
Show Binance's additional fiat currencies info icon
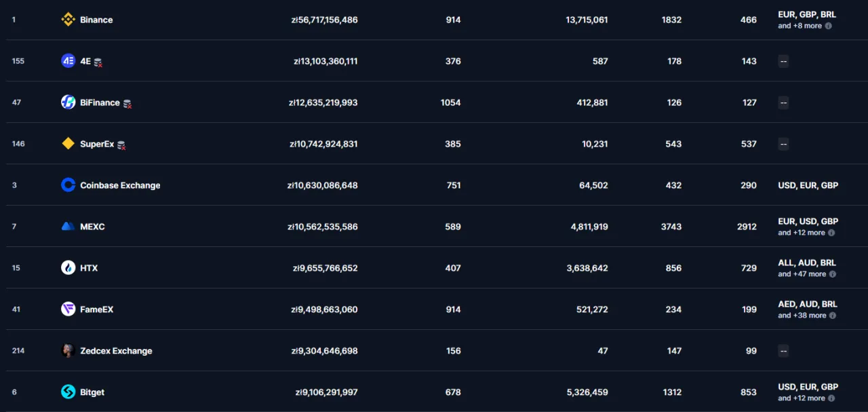[x=828, y=26]
